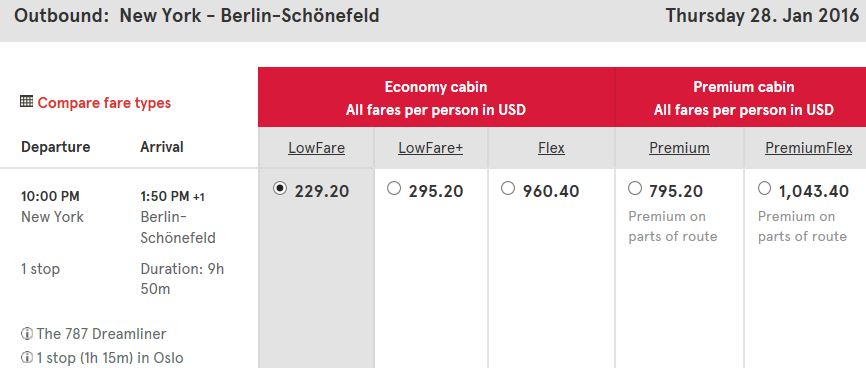
Task: Click the info icon next to The 787 Dreamliner
Action: coord(27,334)
